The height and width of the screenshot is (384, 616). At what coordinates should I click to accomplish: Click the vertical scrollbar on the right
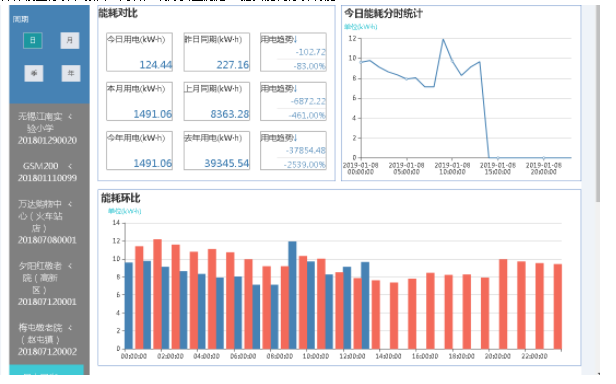pos(598,104)
